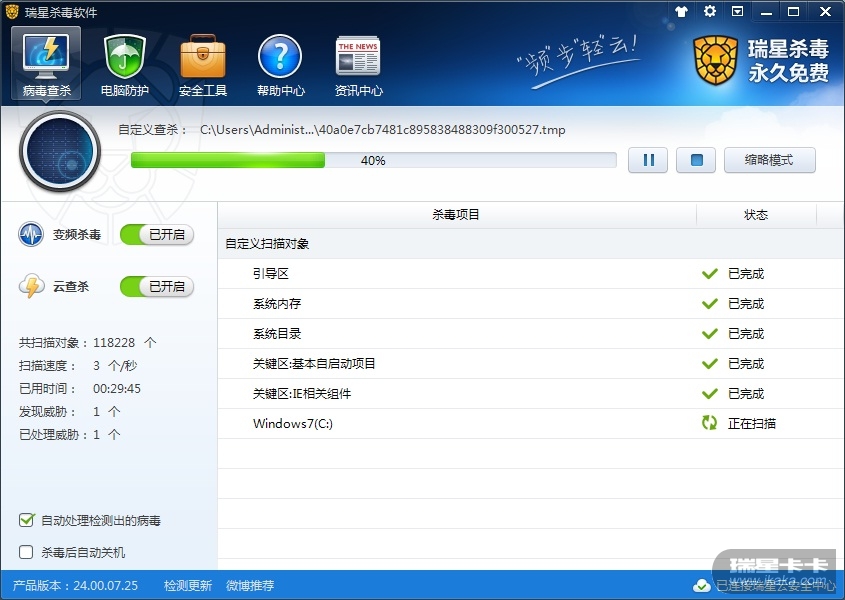Select the 系统目录 scan row

tap(531, 334)
